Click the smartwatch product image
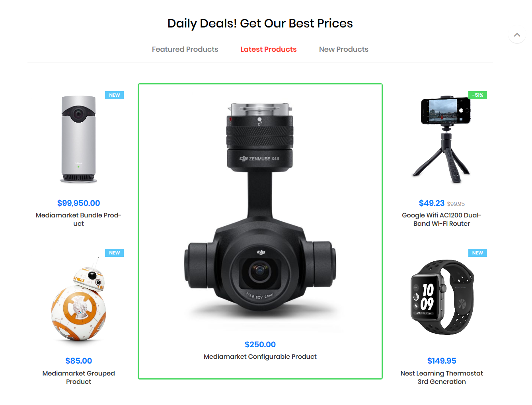The height and width of the screenshot is (405, 532). coord(442,298)
